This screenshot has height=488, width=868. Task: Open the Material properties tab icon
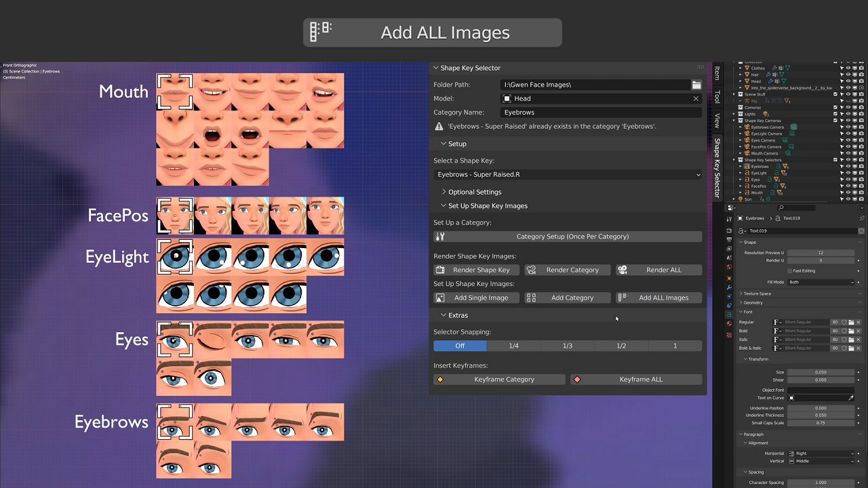729,323
